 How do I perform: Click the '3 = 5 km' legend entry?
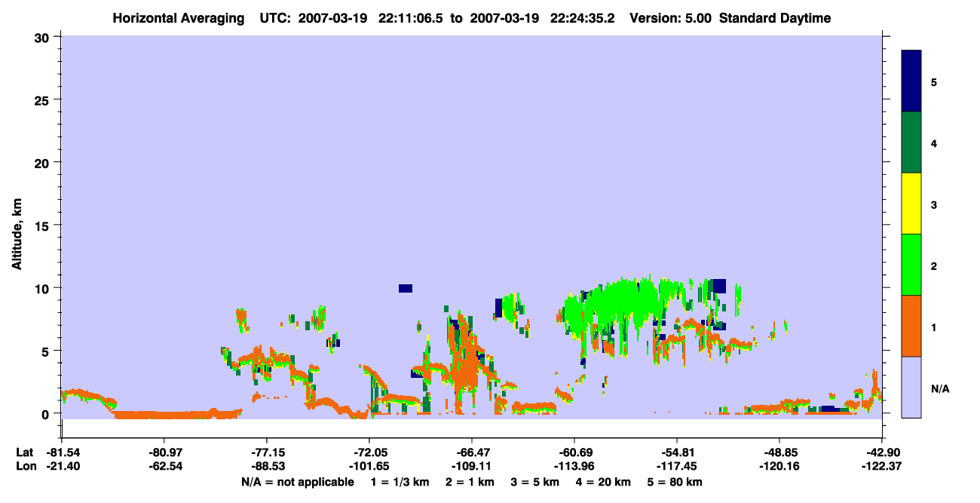click(535, 483)
